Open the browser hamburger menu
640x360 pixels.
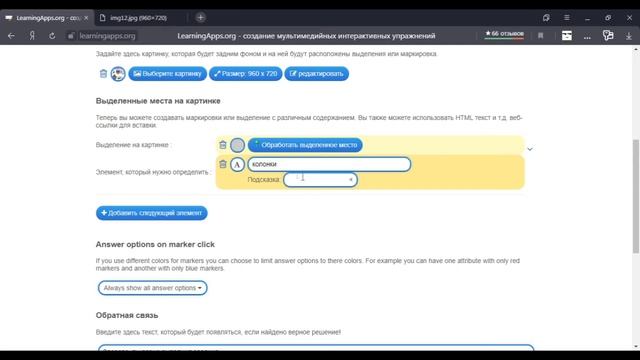click(567, 18)
